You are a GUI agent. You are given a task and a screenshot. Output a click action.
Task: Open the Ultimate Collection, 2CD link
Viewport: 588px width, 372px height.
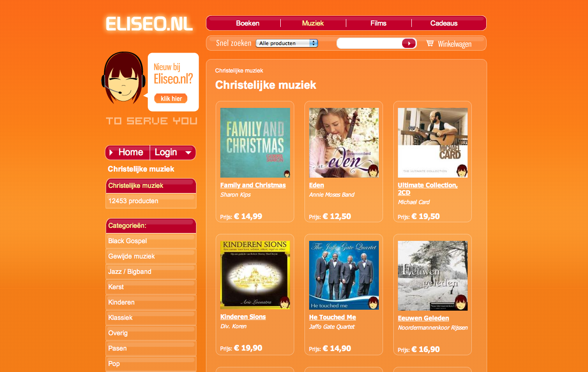[428, 189]
